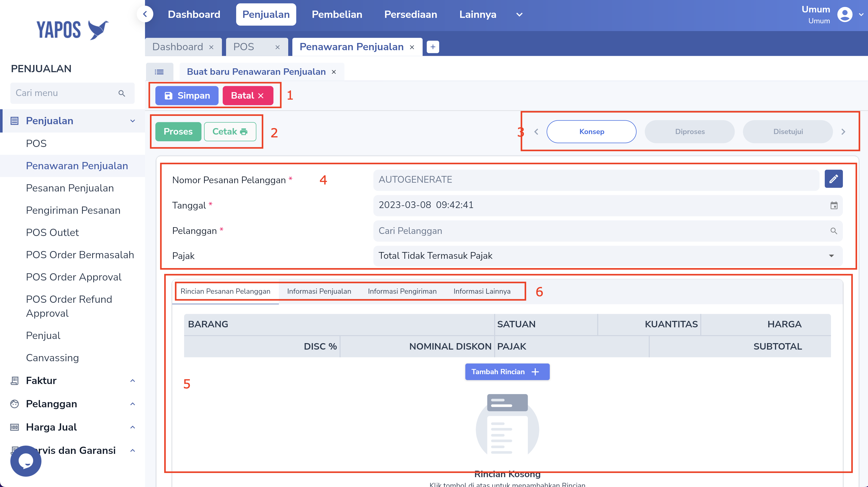The height and width of the screenshot is (487, 868).
Task: Click the Pelanggan face icon in sidebar
Action: point(15,404)
